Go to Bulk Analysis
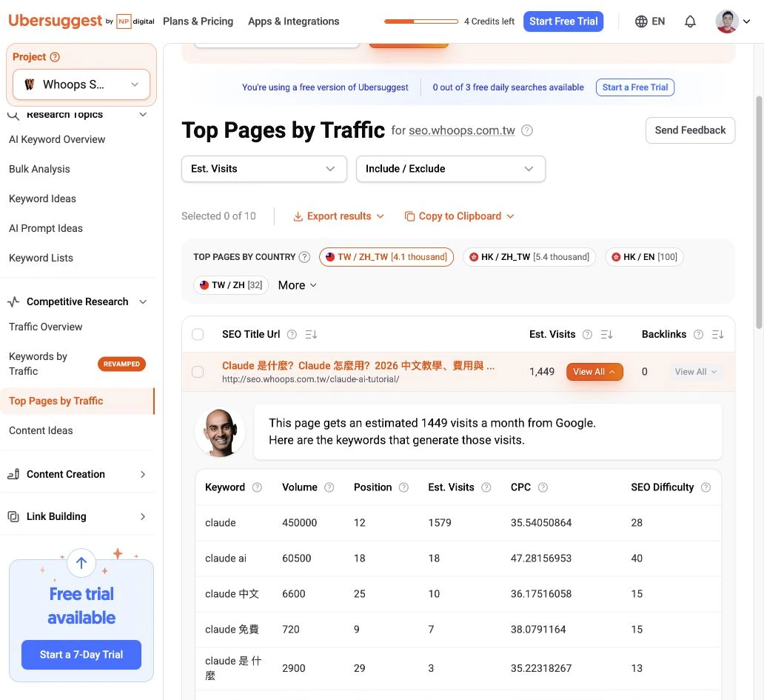764x700 pixels. pyautogui.click(x=39, y=169)
